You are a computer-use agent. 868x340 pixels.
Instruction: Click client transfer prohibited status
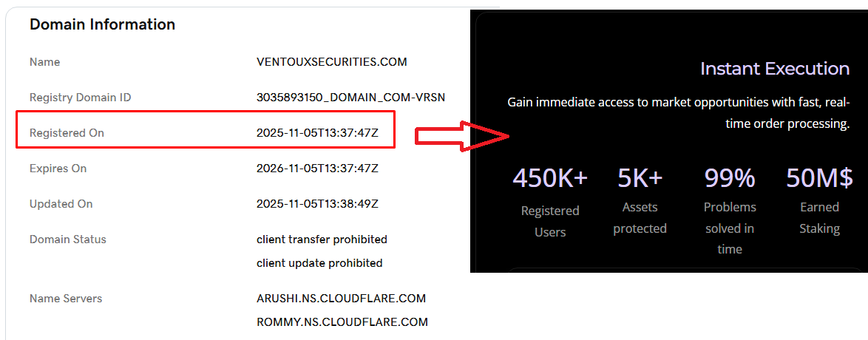pos(322,239)
